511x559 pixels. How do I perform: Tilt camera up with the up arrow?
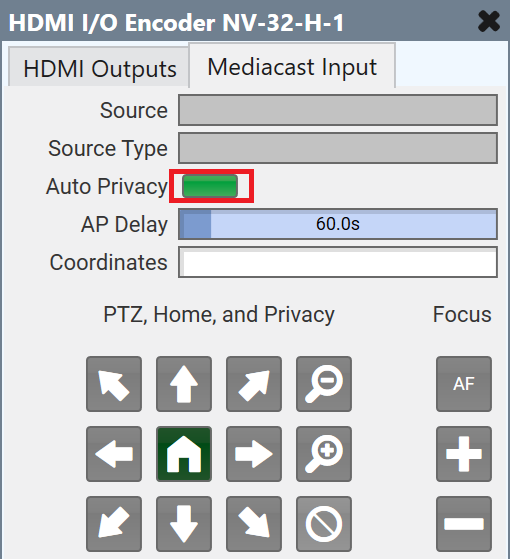184,384
